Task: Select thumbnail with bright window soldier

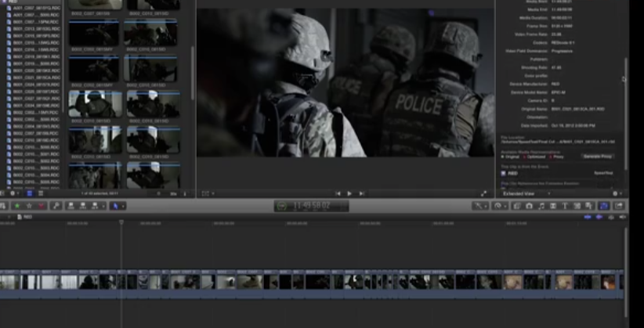Action: 96,104
